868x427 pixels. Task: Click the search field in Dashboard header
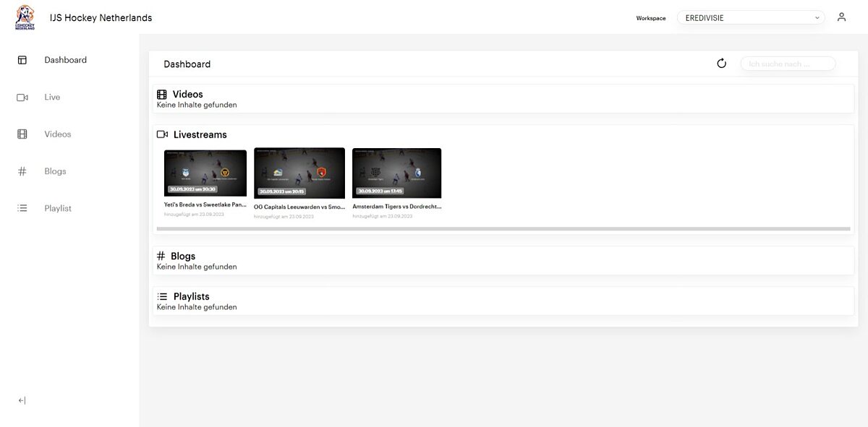[x=787, y=64]
